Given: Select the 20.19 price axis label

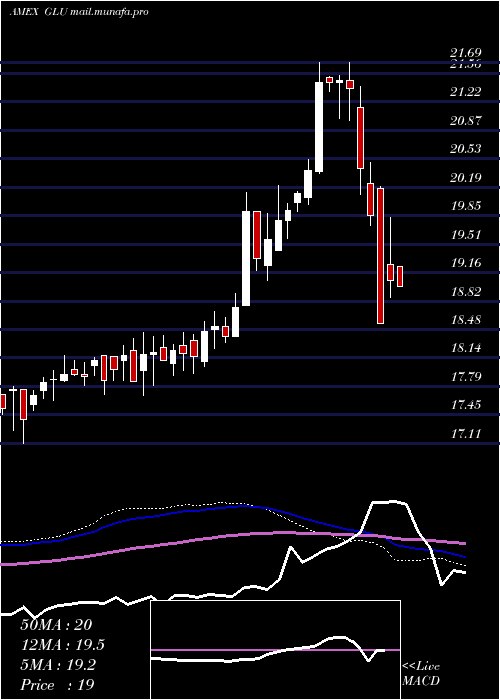Looking at the screenshot, I should tap(466, 177).
